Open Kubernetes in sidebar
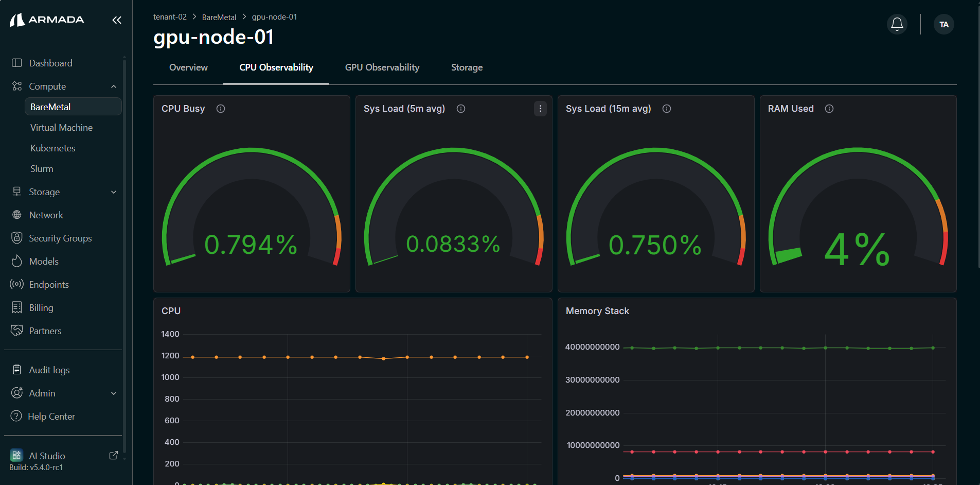Screen dimensions: 980x485 coord(52,148)
